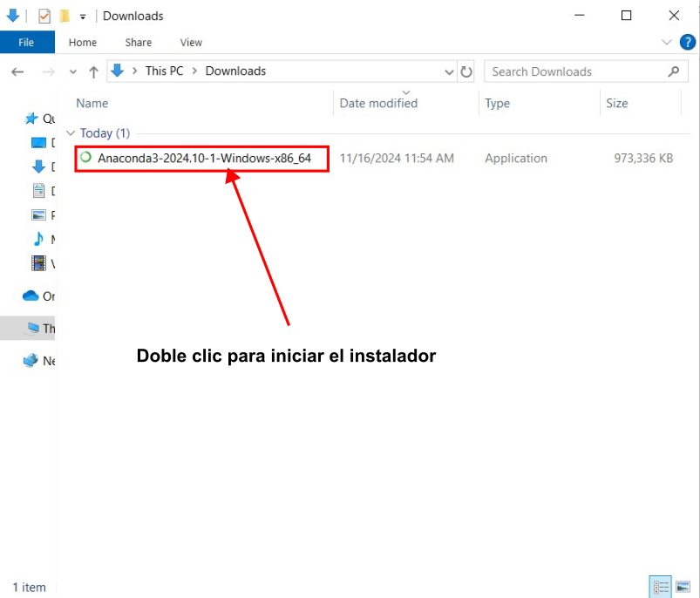The image size is (700, 598).
Task: Click the New folder icon in quick access toolbar
Action: coord(65,17)
